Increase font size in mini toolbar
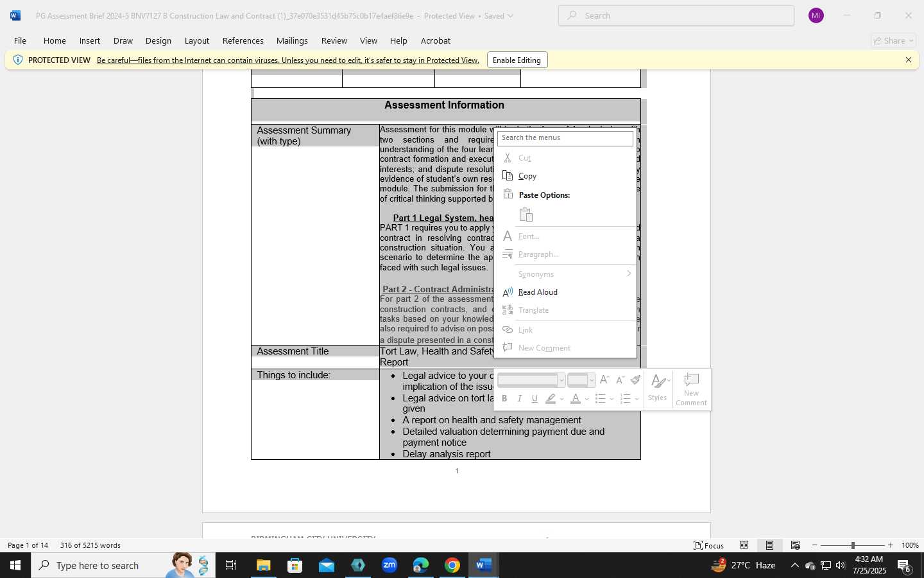 coord(604,380)
